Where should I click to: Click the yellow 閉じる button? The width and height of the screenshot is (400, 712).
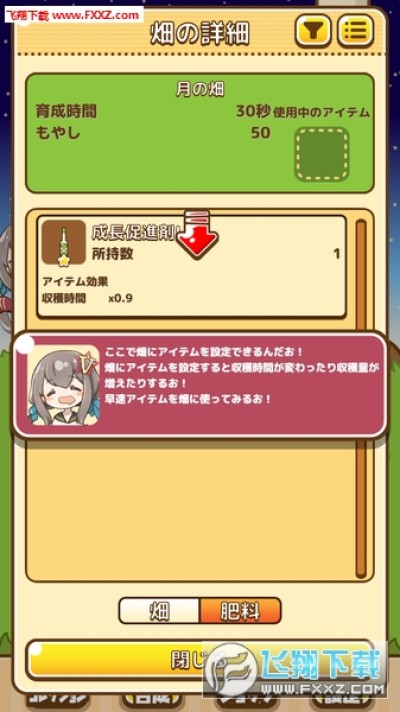[200, 660]
